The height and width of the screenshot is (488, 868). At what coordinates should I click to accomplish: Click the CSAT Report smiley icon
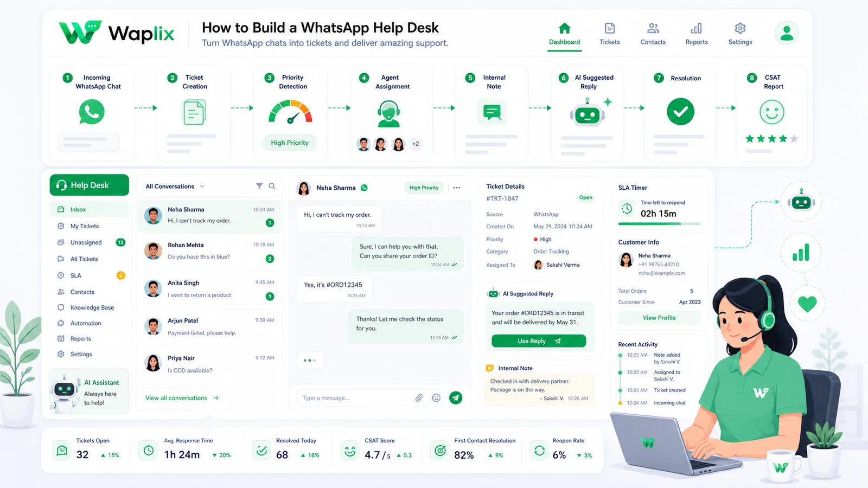[772, 112]
